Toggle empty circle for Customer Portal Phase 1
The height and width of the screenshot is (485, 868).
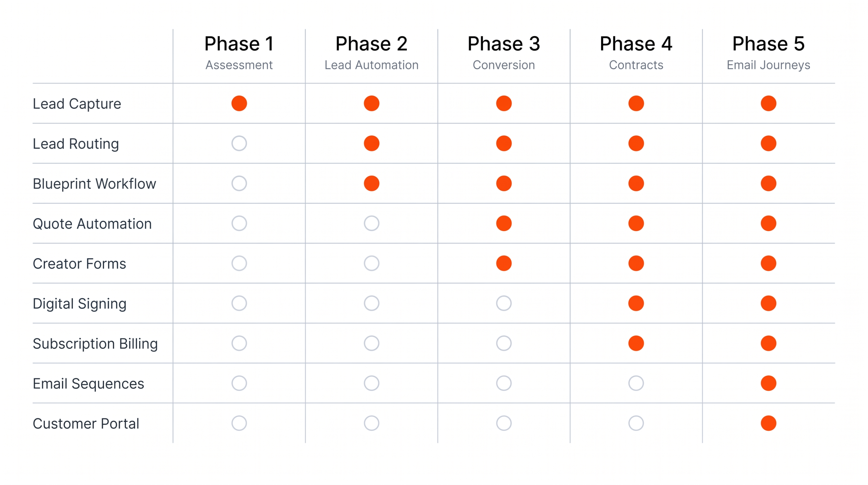(239, 423)
